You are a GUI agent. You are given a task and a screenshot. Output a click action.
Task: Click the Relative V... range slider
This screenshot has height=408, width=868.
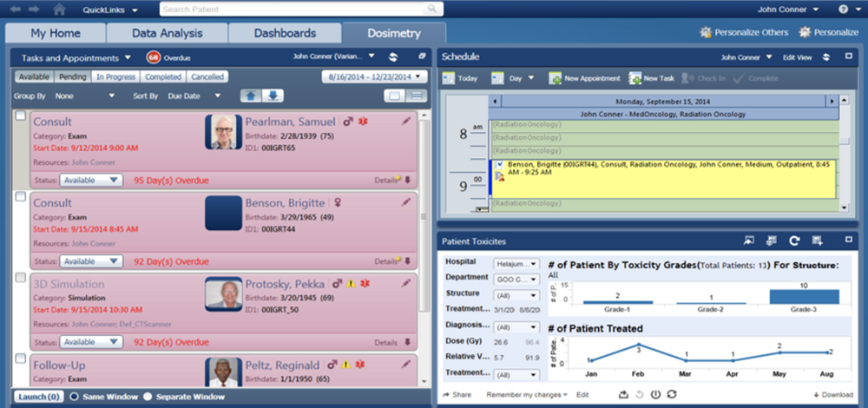pyautogui.click(x=516, y=359)
